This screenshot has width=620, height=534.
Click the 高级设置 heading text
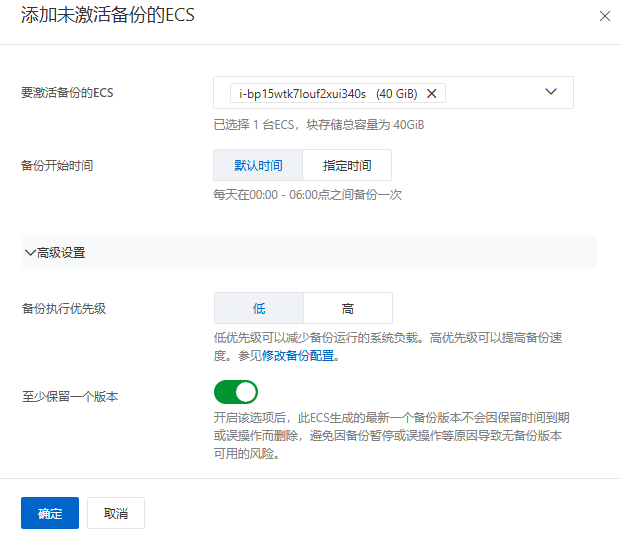61,253
